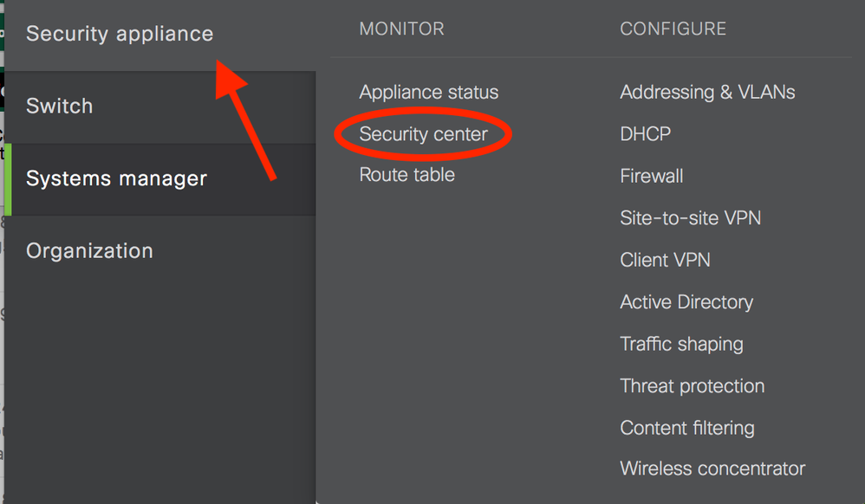Open the Organization navigation item
865x504 pixels.
[89, 251]
